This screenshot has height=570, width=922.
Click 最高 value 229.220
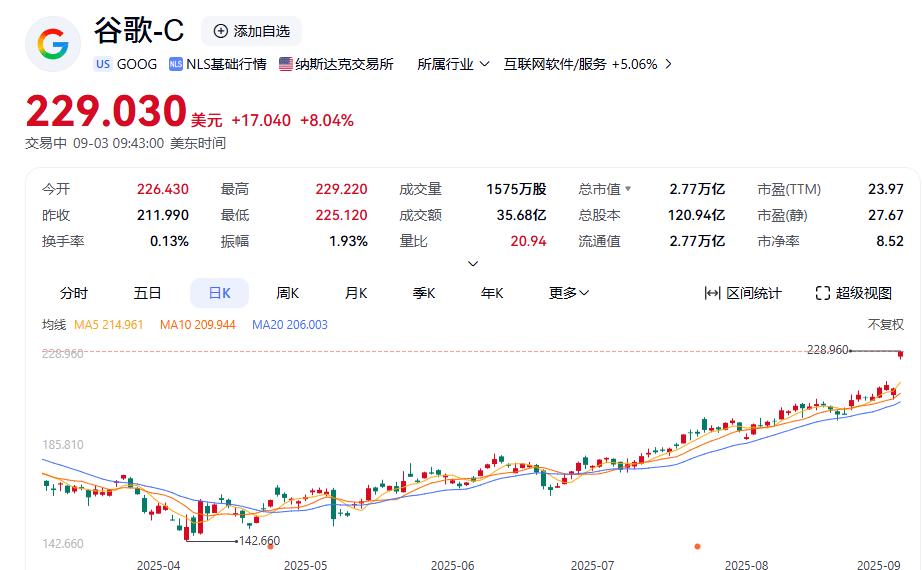(x=341, y=189)
